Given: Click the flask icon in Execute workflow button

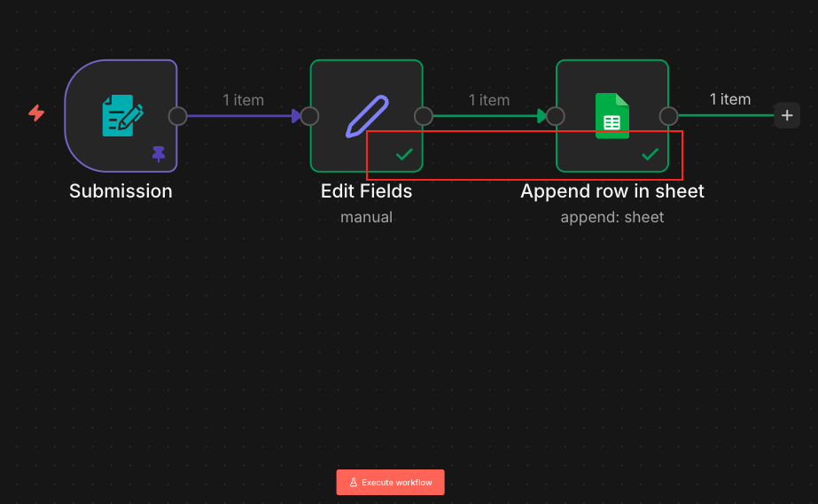Looking at the screenshot, I should (353, 483).
